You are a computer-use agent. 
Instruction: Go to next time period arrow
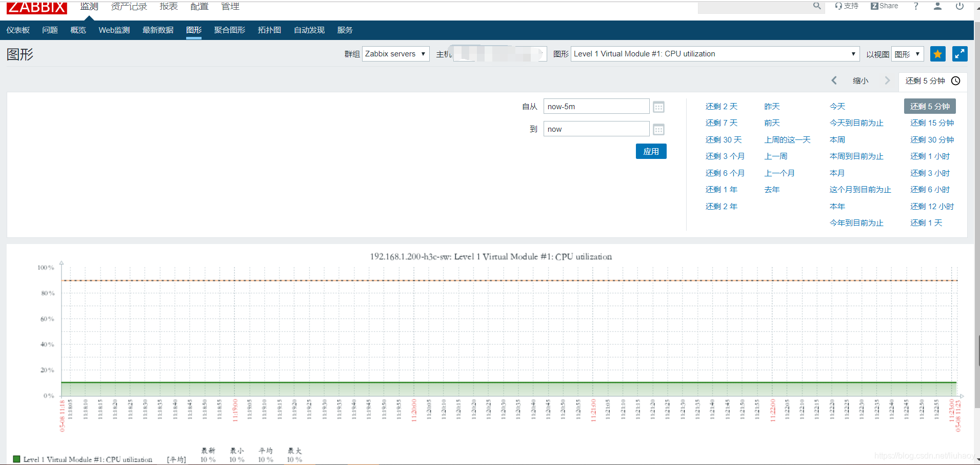(887, 80)
